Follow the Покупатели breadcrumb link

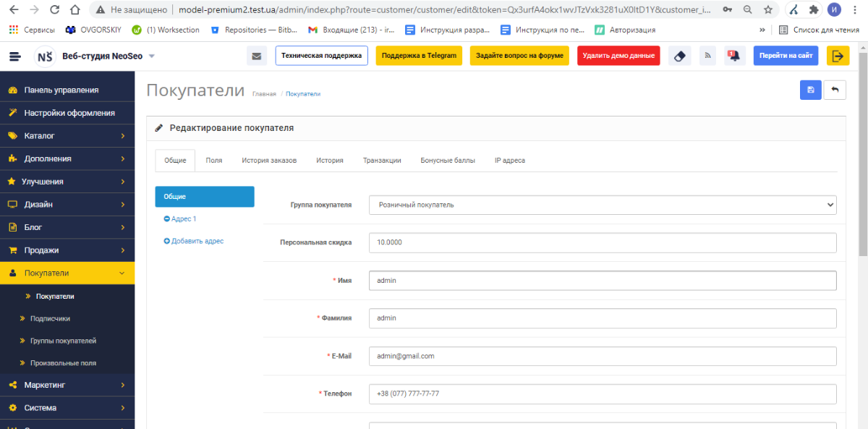click(x=303, y=94)
